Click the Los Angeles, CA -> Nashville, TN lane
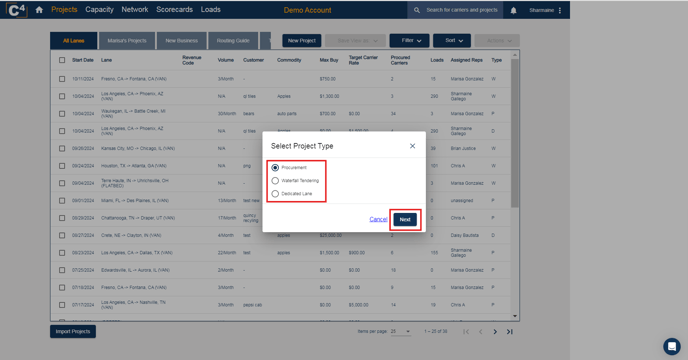The width and height of the screenshot is (688, 360). [x=133, y=305]
